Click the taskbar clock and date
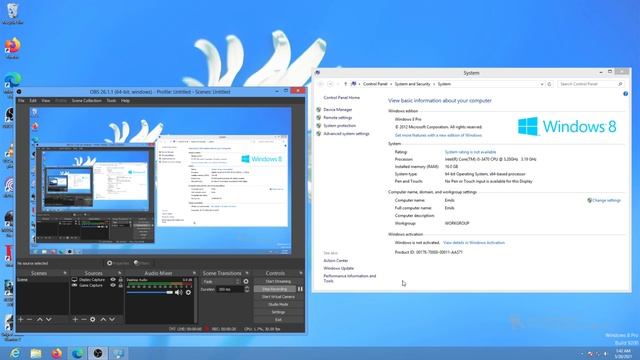This screenshot has height=360, width=640. 622,353
